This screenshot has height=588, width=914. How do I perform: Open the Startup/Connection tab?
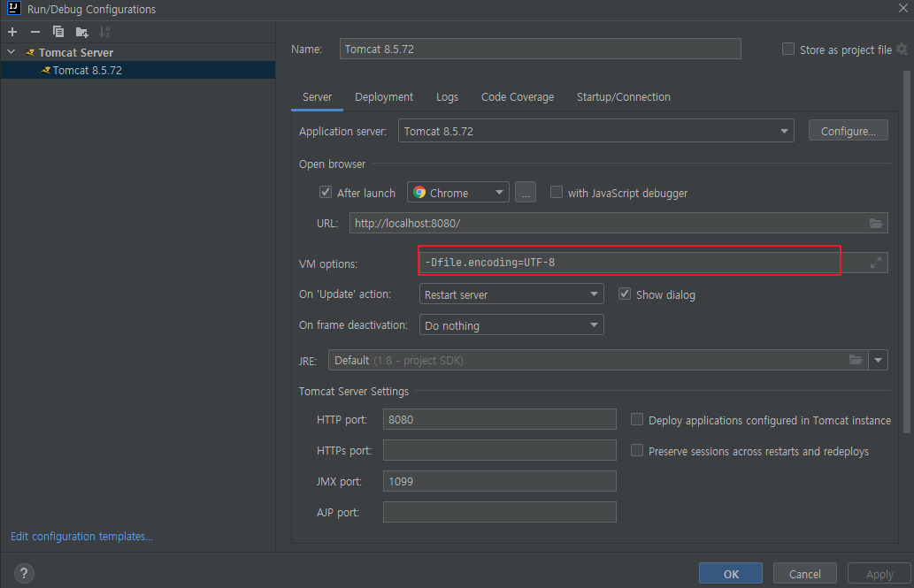(x=624, y=97)
